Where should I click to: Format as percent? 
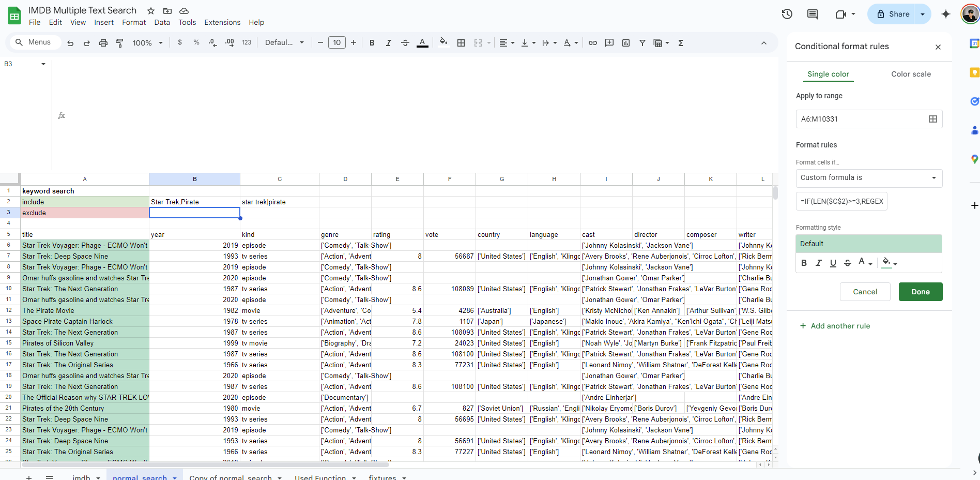click(196, 42)
